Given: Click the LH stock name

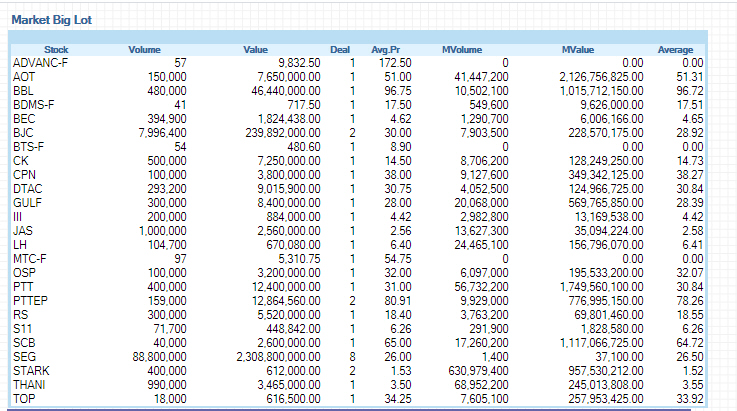Looking at the screenshot, I should (x=20, y=245).
